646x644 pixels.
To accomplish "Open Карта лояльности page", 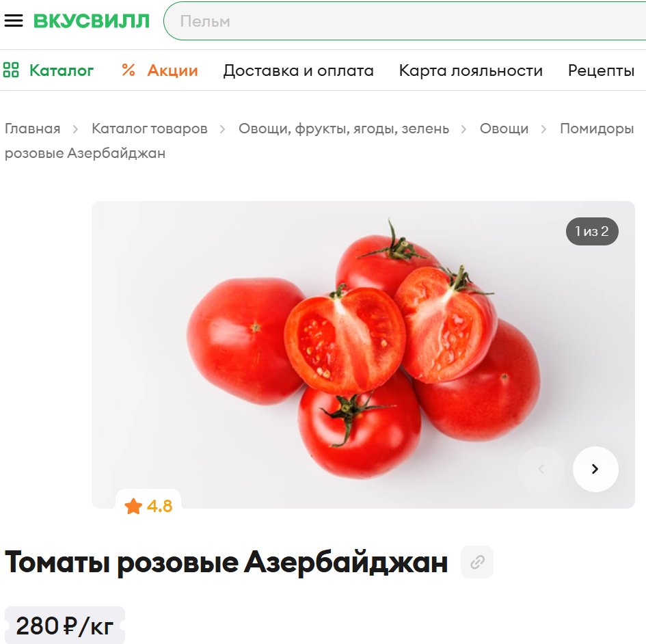I will (470, 70).
